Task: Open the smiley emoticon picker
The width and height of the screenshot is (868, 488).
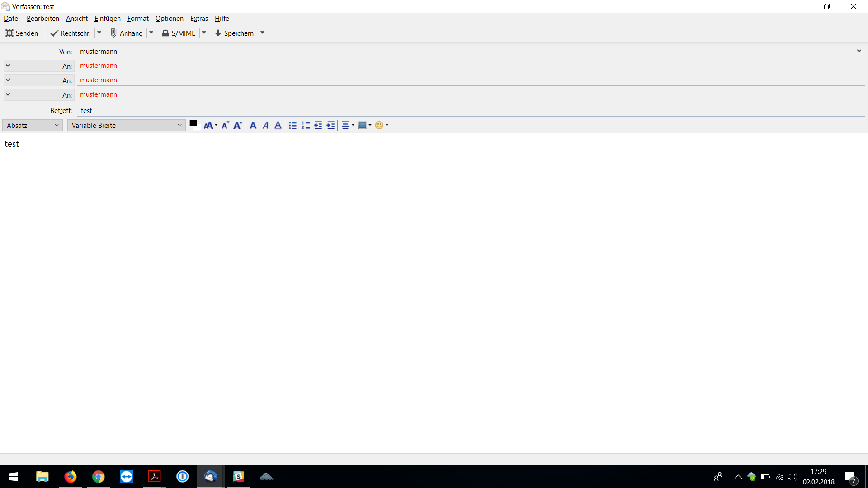Action: (381, 126)
